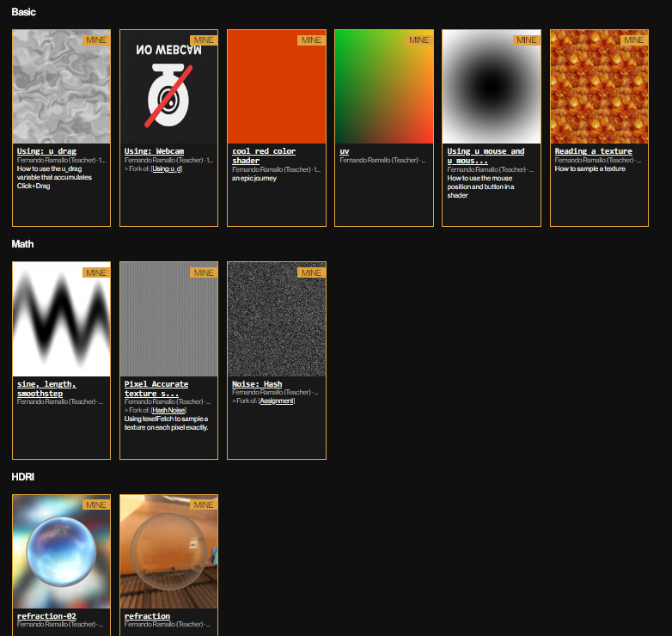Click MINE badge on 'Pixel Accurate' card
This screenshot has height=636, width=672.
click(204, 273)
